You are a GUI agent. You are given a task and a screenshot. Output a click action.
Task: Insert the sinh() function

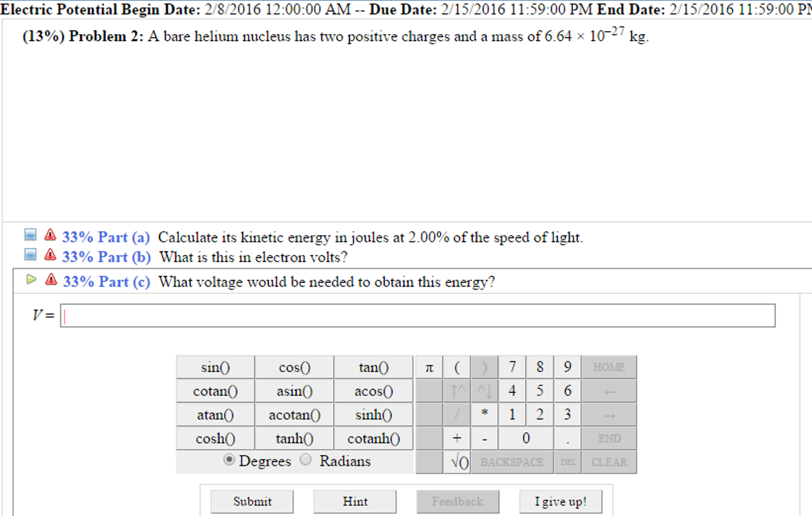point(373,414)
